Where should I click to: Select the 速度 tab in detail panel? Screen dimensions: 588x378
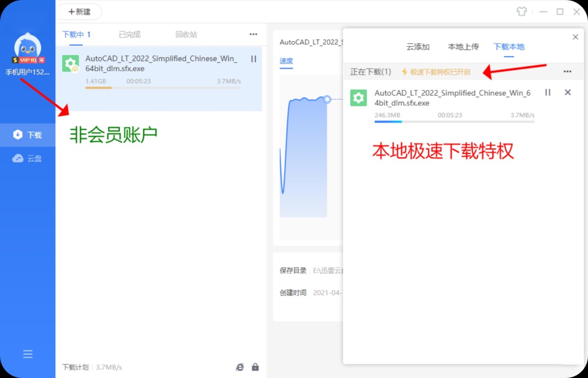pos(286,61)
